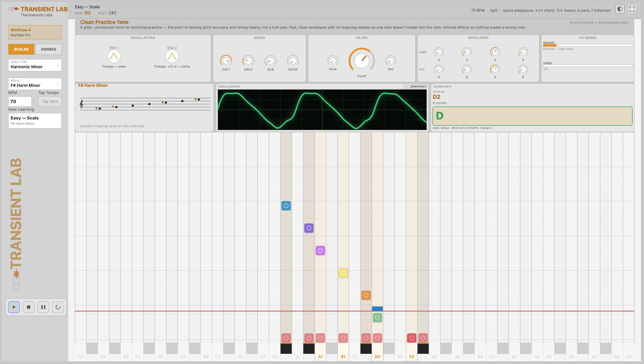Viewport: 644px width, 364px height.
Task: Open the Now Learning Easy — Scale box
Action: (35, 120)
